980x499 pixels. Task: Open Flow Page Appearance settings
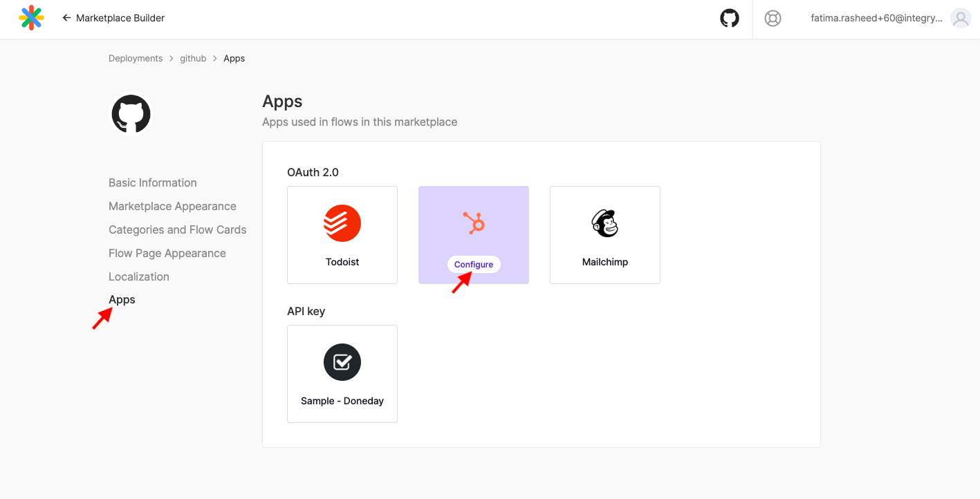point(167,253)
